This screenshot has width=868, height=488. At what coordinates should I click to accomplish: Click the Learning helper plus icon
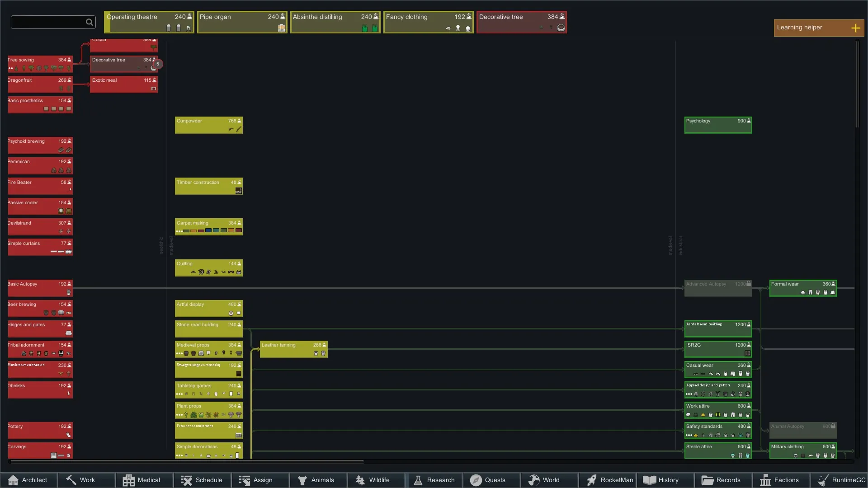[x=855, y=28]
